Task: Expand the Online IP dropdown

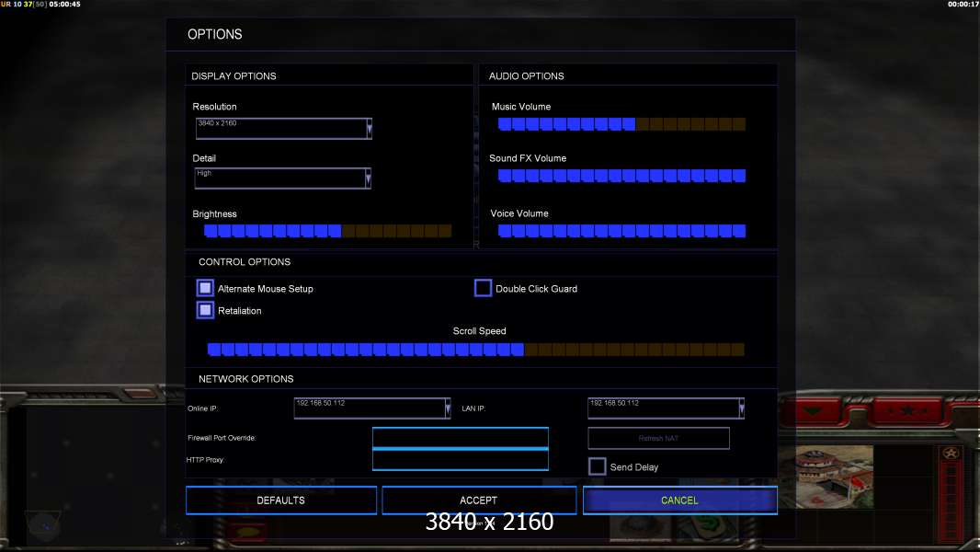Action: click(372, 408)
